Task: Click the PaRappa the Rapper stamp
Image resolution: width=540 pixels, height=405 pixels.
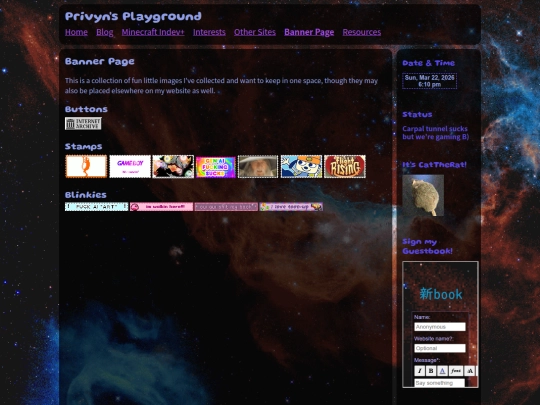Action: (x=301, y=166)
